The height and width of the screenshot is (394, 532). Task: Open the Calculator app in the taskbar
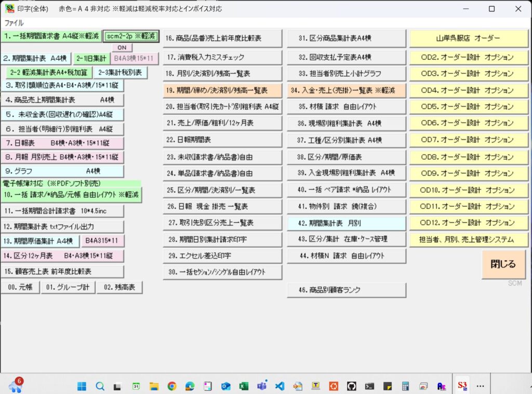pyautogui.click(x=406, y=386)
